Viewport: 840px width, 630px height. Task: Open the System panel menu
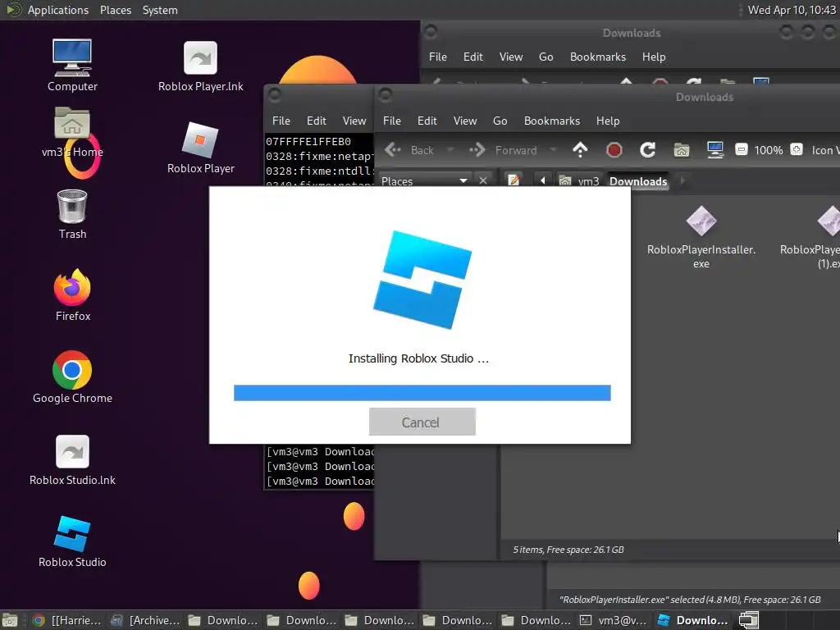pyautogui.click(x=160, y=10)
